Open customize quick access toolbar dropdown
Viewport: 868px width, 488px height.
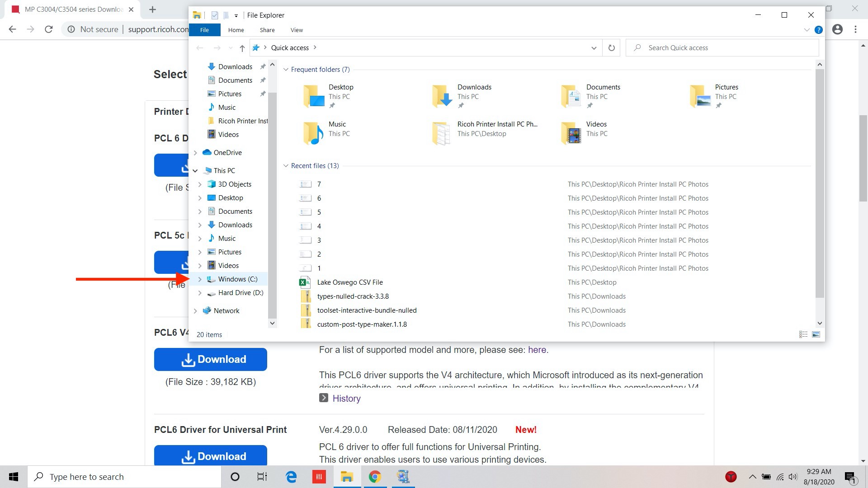tap(236, 16)
